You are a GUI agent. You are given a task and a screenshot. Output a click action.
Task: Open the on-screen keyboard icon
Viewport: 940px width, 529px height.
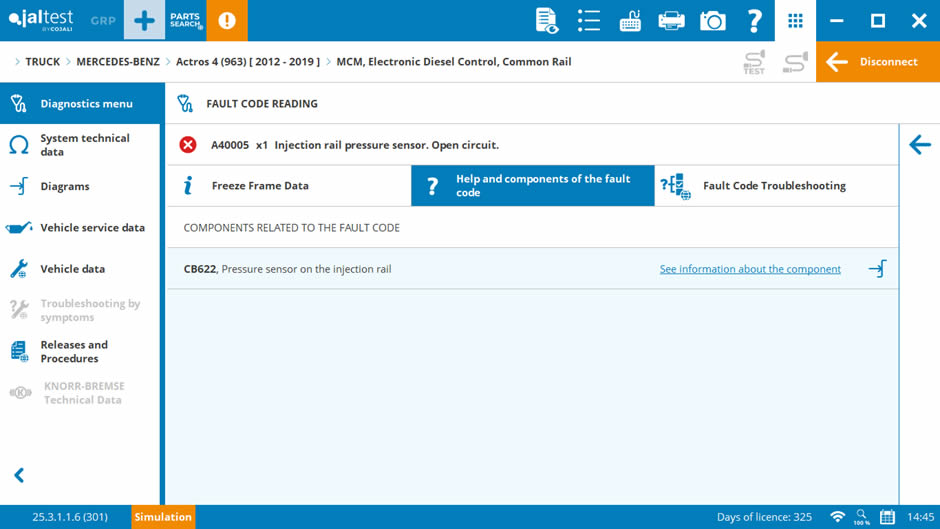630,21
